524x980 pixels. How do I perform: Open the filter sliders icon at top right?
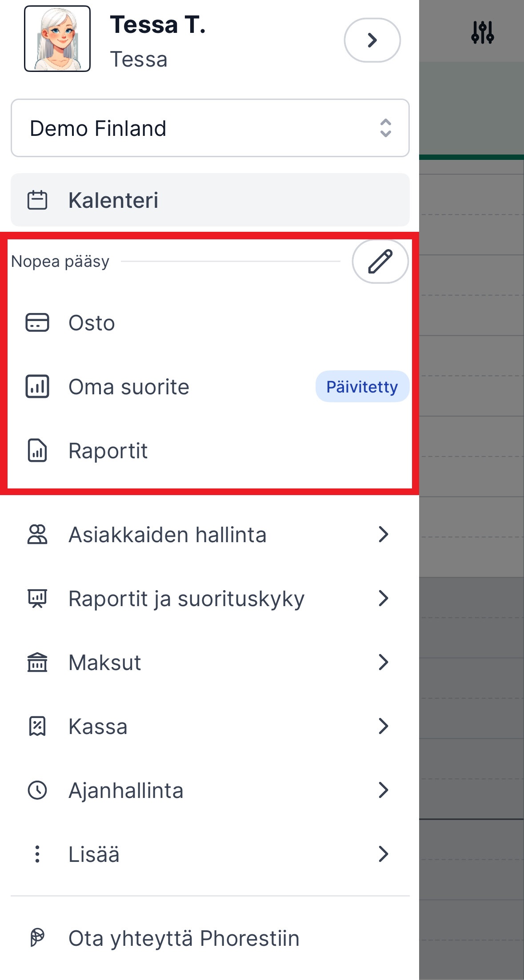point(482,32)
